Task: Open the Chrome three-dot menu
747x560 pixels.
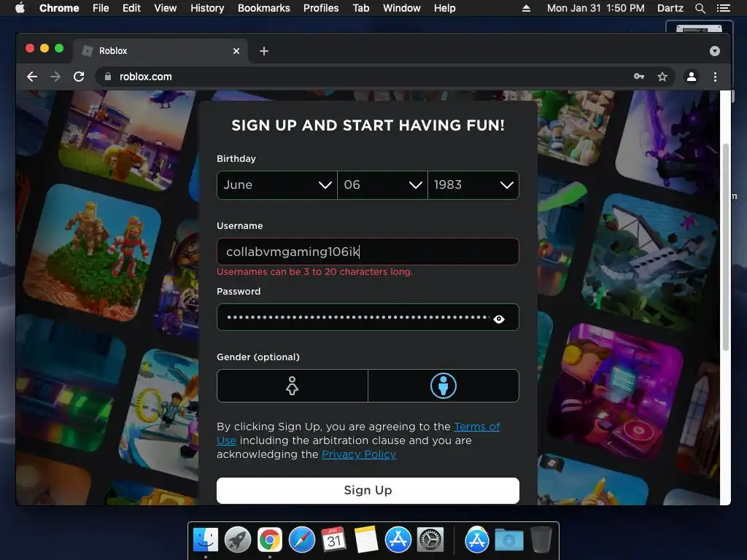Action: [715, 77]
